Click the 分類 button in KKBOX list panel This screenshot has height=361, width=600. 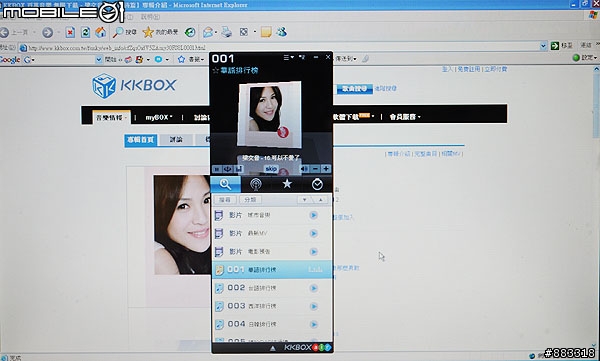(x=250, y=200)
